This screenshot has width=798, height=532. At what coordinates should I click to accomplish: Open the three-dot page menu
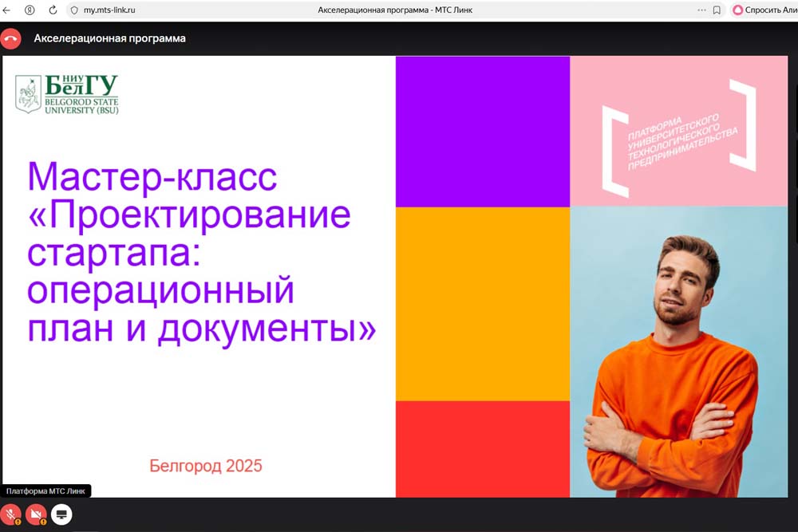tap(701, 10)
